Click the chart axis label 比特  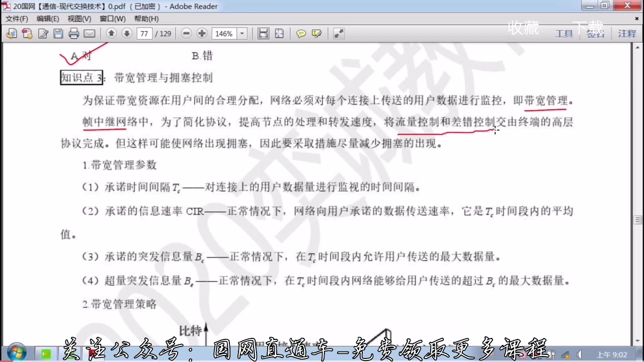pos(190,331)
